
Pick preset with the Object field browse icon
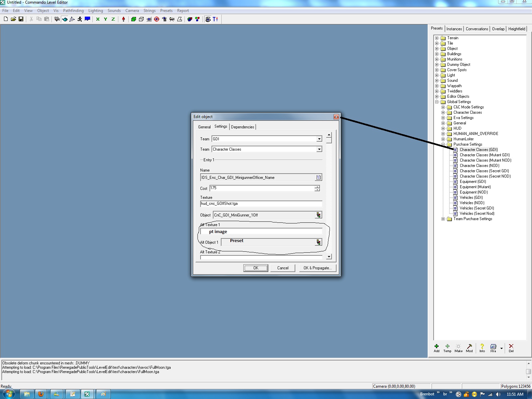(x=318, y=215)
